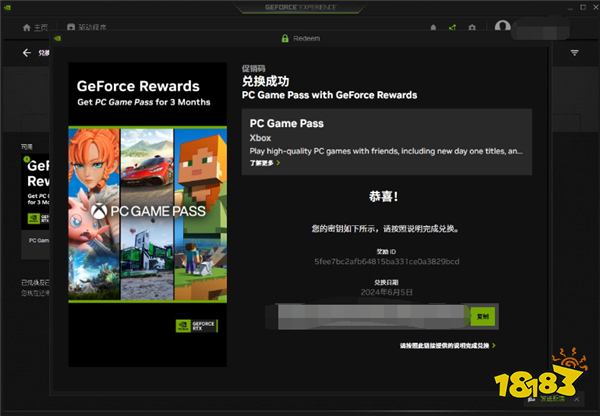
Task: Maximize the GeForce Experience window
Action: (583, 7)
